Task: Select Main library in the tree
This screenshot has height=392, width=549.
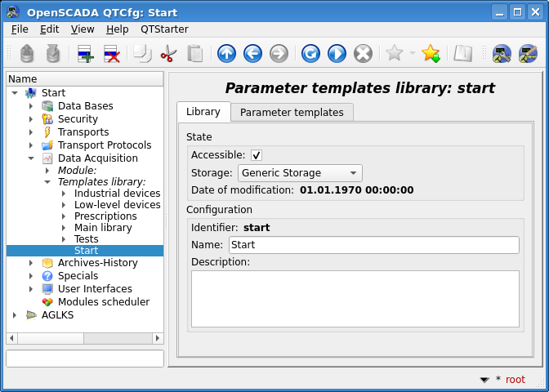Action: coord(103,227)
